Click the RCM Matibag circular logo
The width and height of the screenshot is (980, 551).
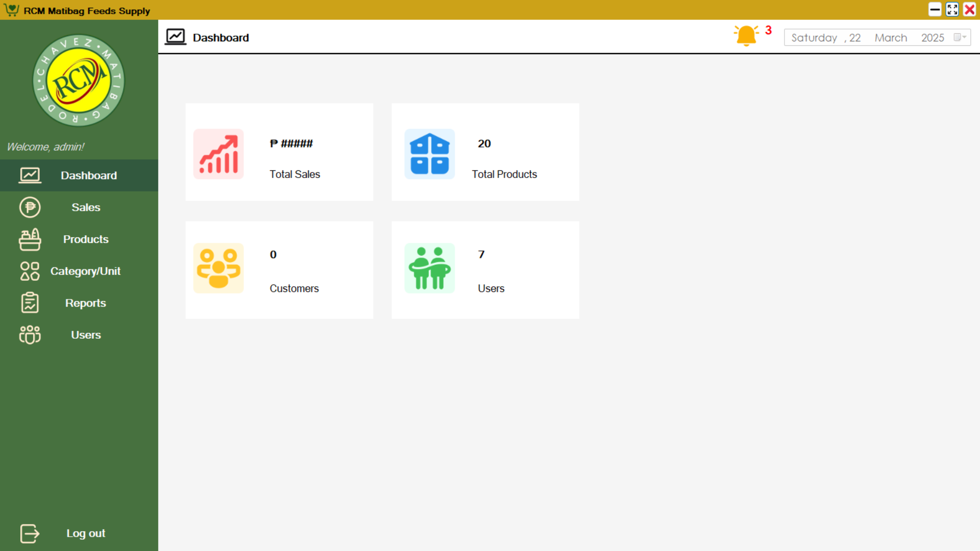(x=79, y=81)
